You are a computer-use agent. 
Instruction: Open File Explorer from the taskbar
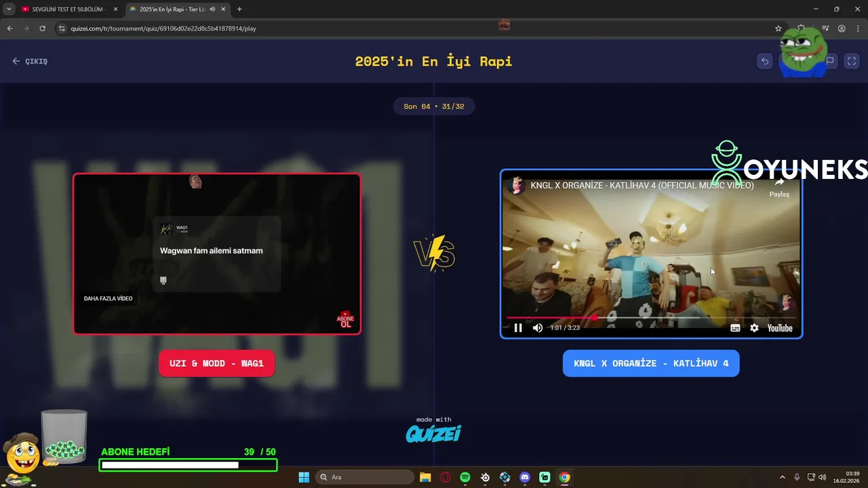click(425, 477)
